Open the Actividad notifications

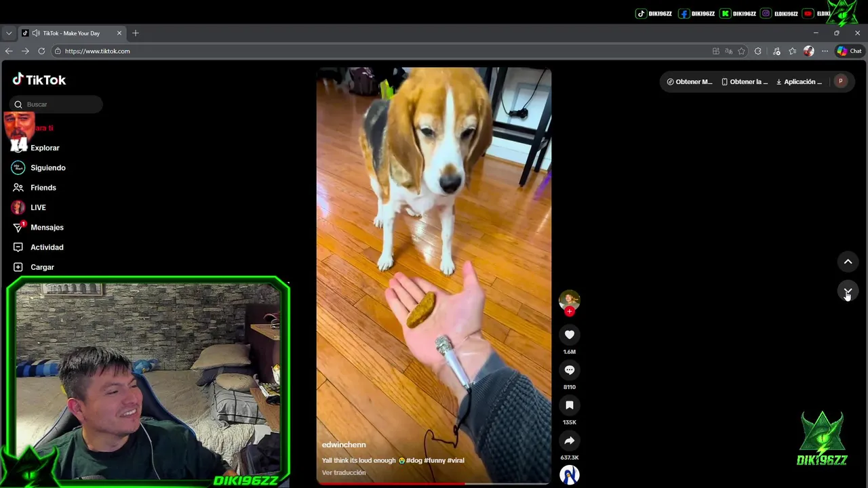[x=47, y=247]
